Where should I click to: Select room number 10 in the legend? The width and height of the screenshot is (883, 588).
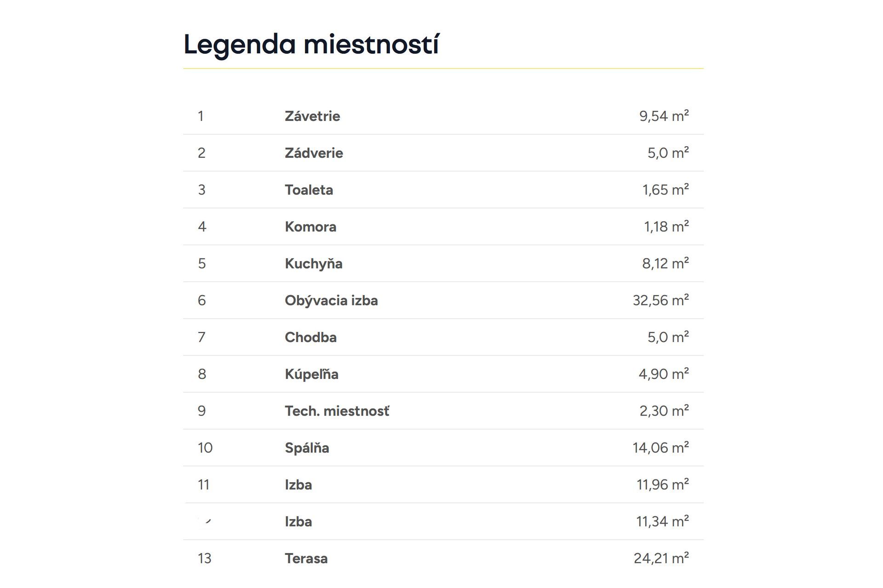tap(205, 448)
